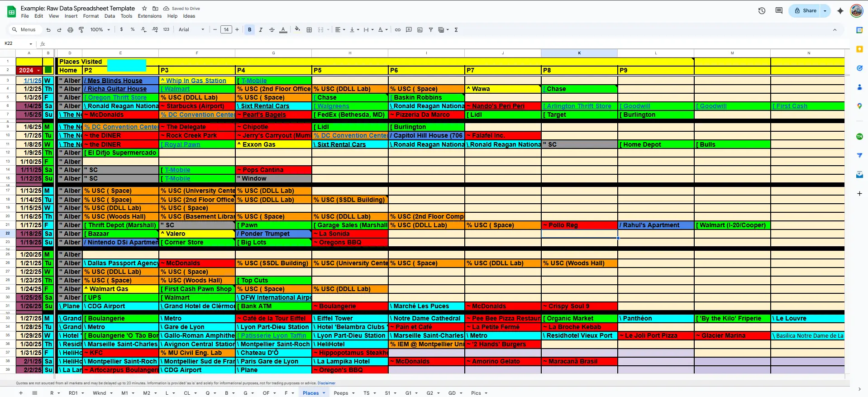The image size is (868, 397).
Task: Click the functions sigma icon
Action: click(x=456, y=30)
